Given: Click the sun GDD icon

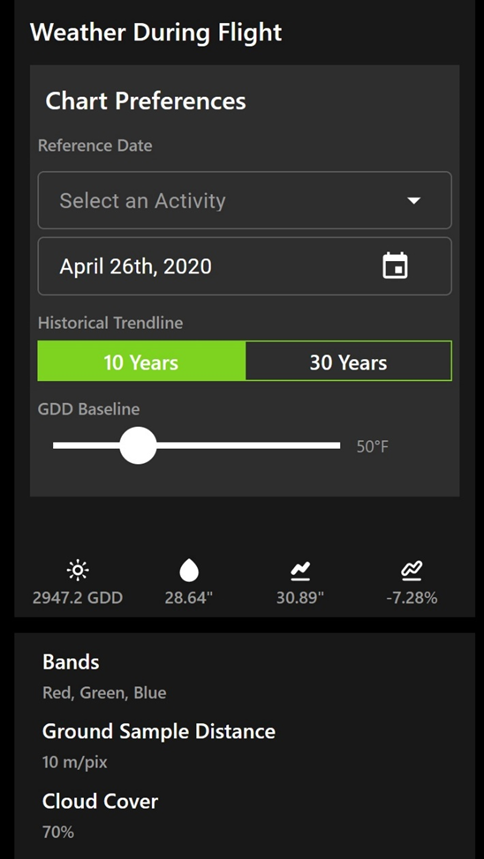Looking at the screenshot, I should [77, 571].
